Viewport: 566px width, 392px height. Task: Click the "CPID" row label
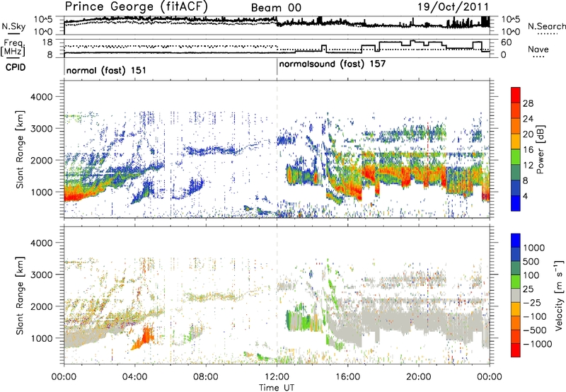pos(16,67)
